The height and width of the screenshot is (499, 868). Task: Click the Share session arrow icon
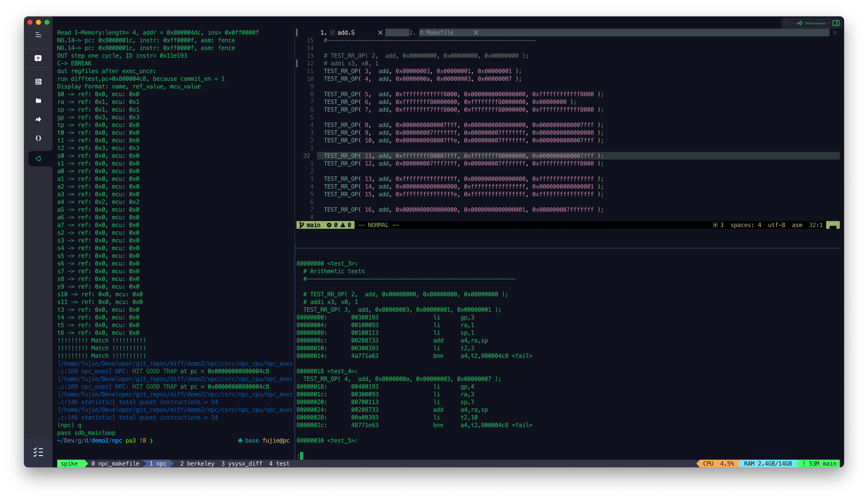point(799,23)
